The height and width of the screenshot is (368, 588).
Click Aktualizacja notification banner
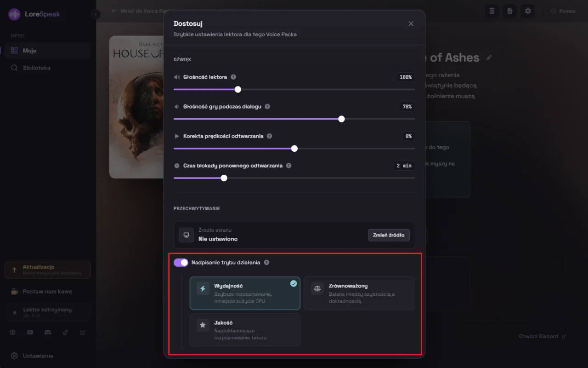tap(48, 270)
